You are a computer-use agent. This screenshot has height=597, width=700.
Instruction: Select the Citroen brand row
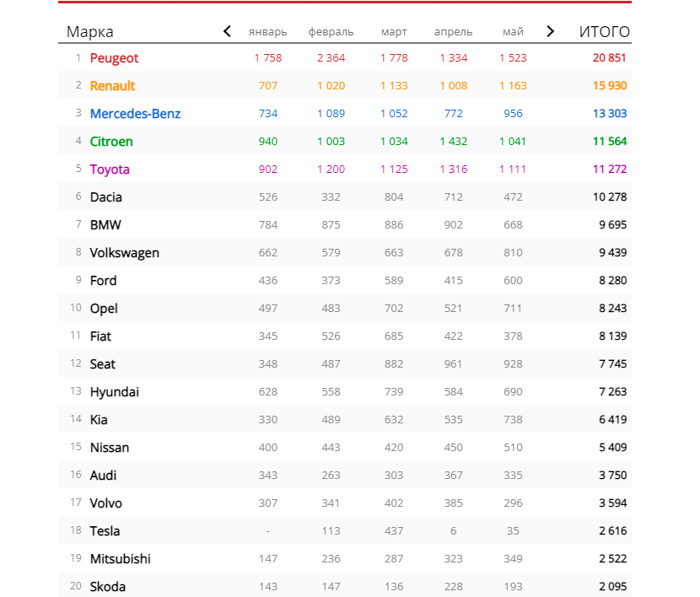coord(111,142)
